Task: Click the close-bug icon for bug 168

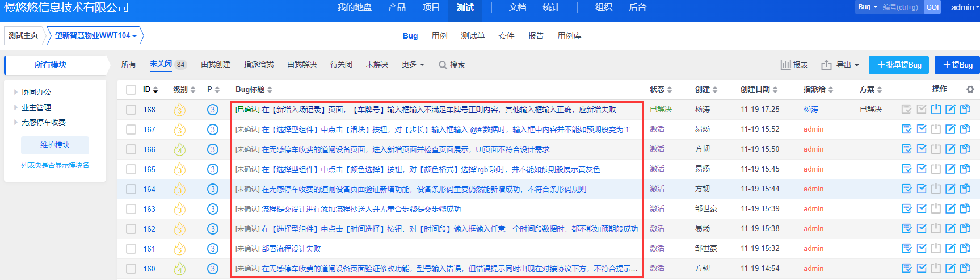Action: 936,109
